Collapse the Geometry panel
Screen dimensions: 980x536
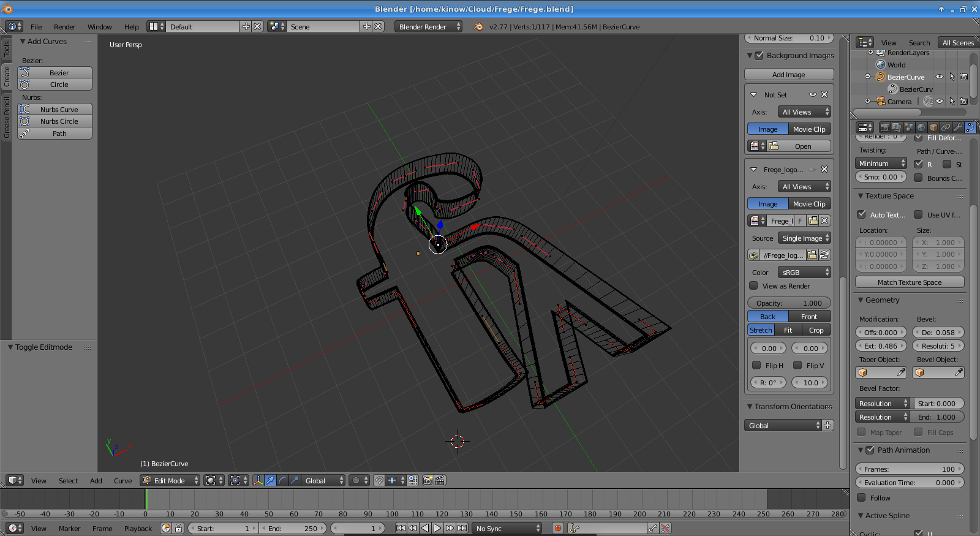(861, 300)
